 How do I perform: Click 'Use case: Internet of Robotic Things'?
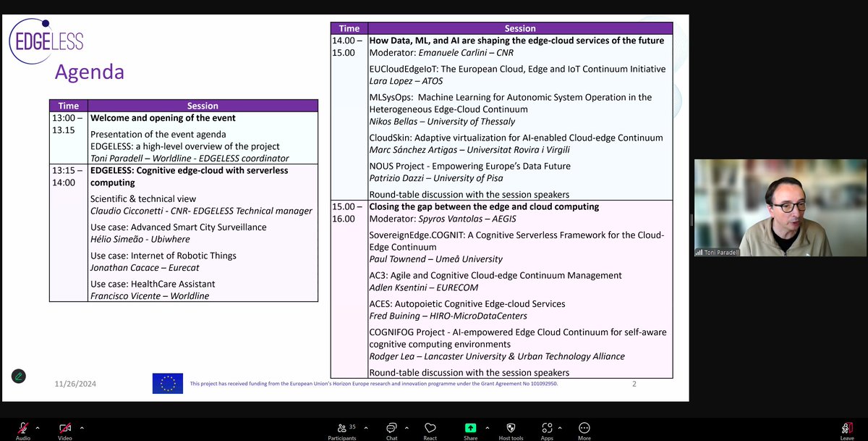pos(163,255)
